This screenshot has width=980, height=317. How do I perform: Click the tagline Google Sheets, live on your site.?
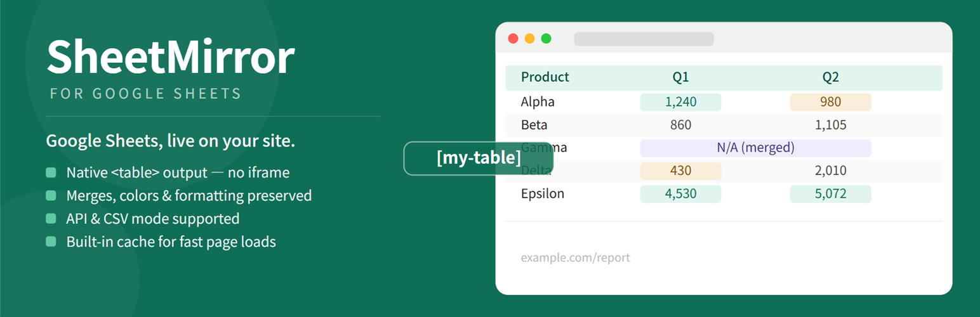click(x=170, y=141)
